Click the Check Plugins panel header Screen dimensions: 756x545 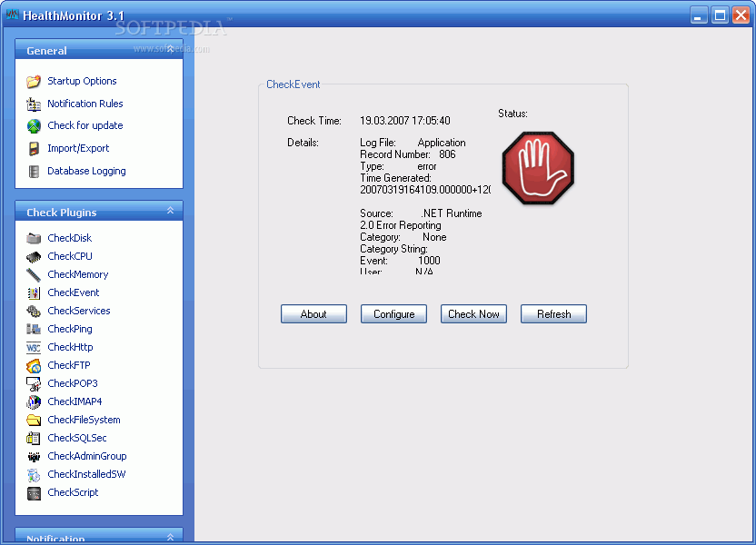(99, 211)
